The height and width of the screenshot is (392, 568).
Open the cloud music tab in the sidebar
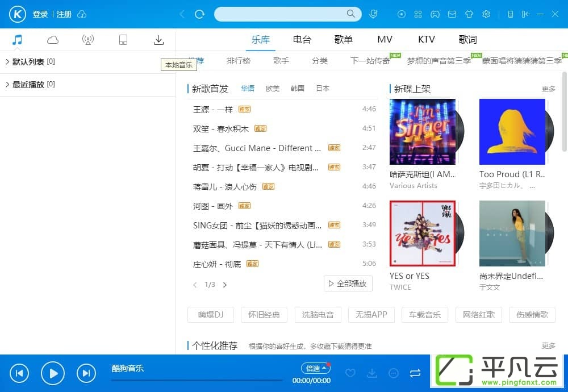pos(52,40)
